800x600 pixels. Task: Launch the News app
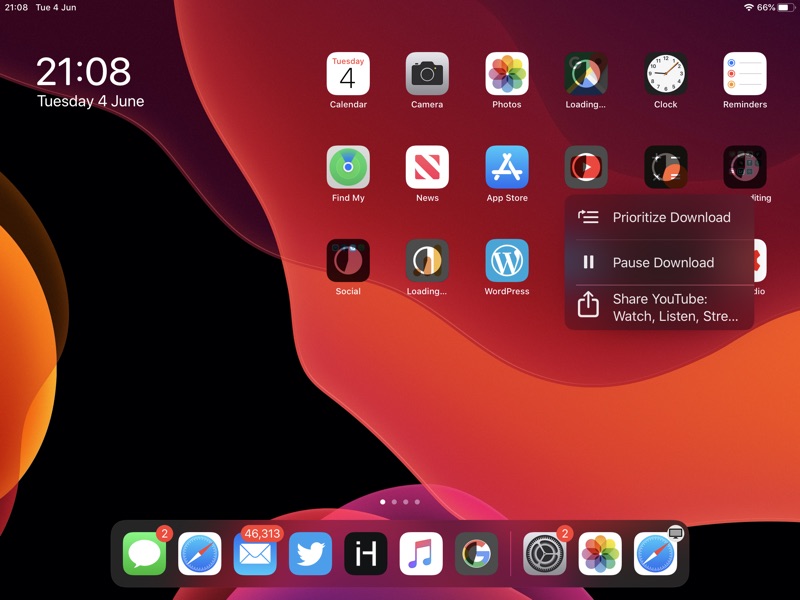pos(427,167)
